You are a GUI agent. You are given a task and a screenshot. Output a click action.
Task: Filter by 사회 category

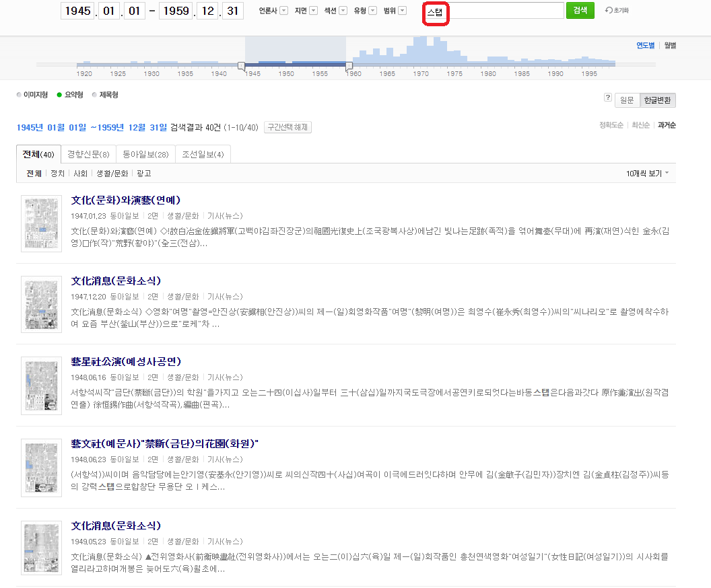point(80,174)
